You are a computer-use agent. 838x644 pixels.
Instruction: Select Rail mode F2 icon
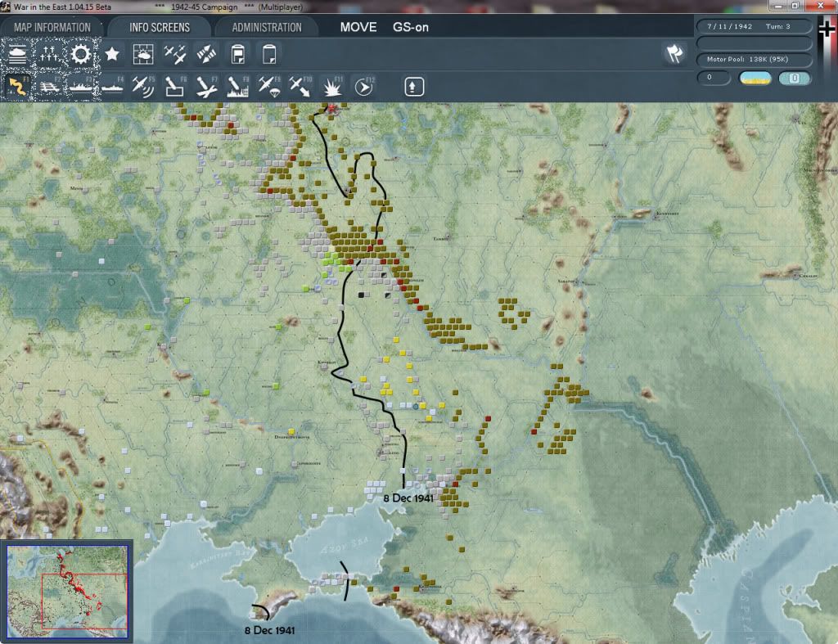click(49, 86)
